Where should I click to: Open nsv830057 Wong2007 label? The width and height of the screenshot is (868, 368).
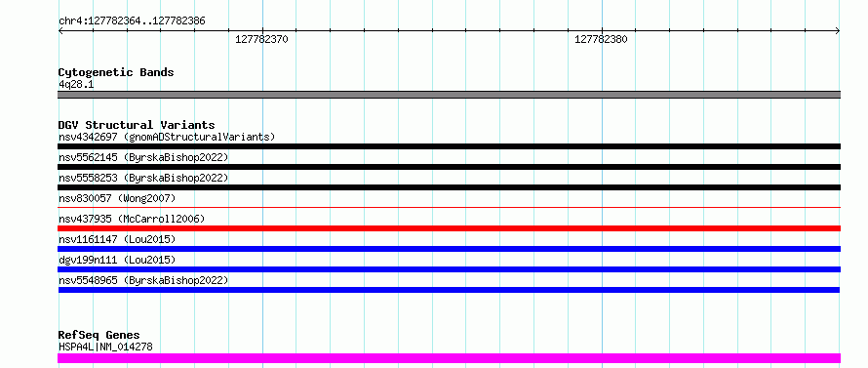click(x=117, y=198)
